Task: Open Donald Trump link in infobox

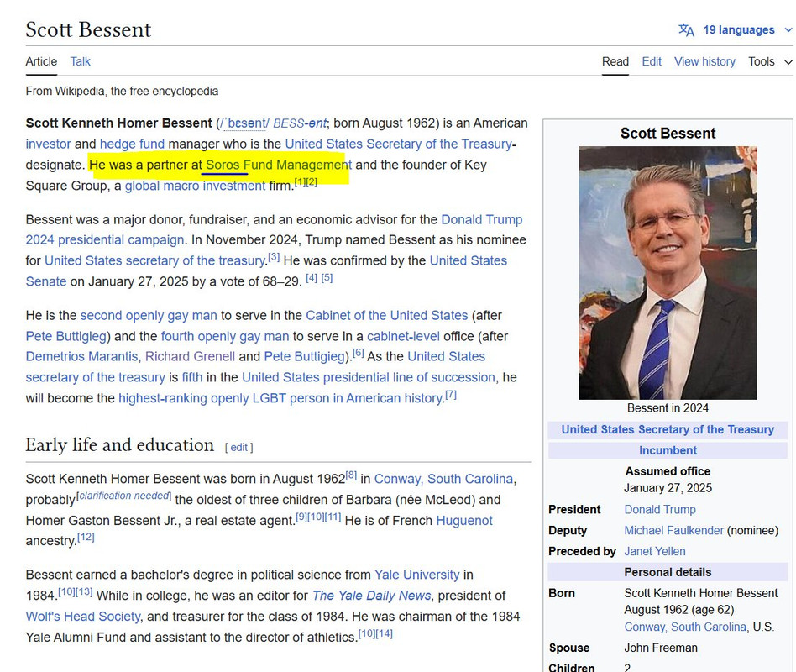Action: click(x=660, y=510)
